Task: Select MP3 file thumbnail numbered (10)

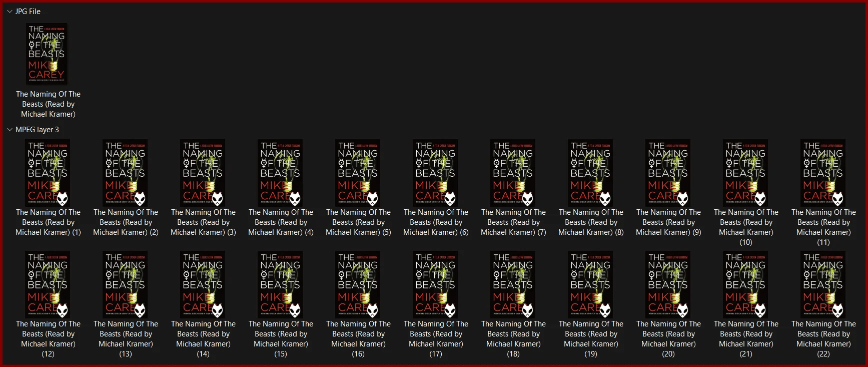Action: point(745,173)
